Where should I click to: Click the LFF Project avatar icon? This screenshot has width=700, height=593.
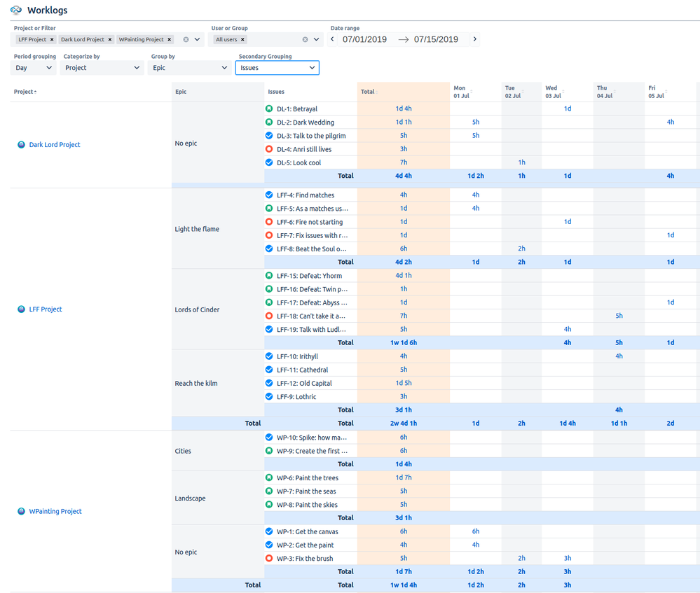[20, 309]
